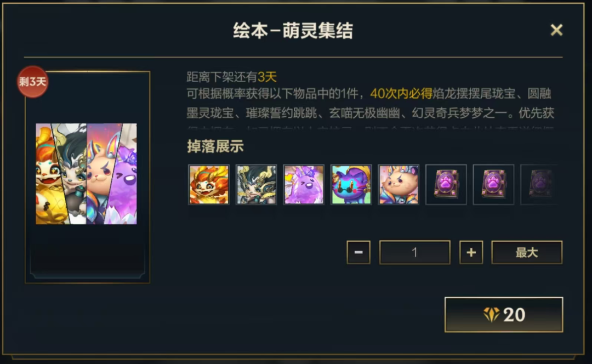Select the first purple paw book icon
The image size is (592, 364).
pyautogui.click(x=446, y=185)
